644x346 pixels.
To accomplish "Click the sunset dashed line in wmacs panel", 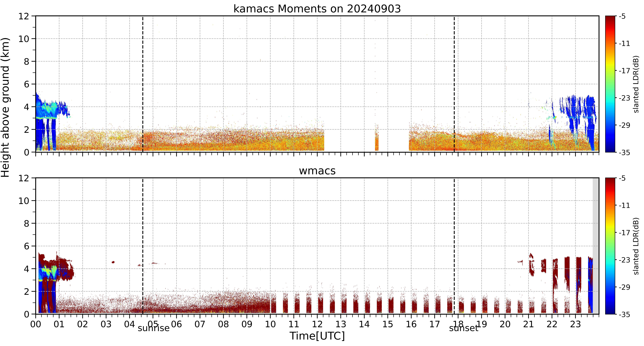I will tap(454, 246).
